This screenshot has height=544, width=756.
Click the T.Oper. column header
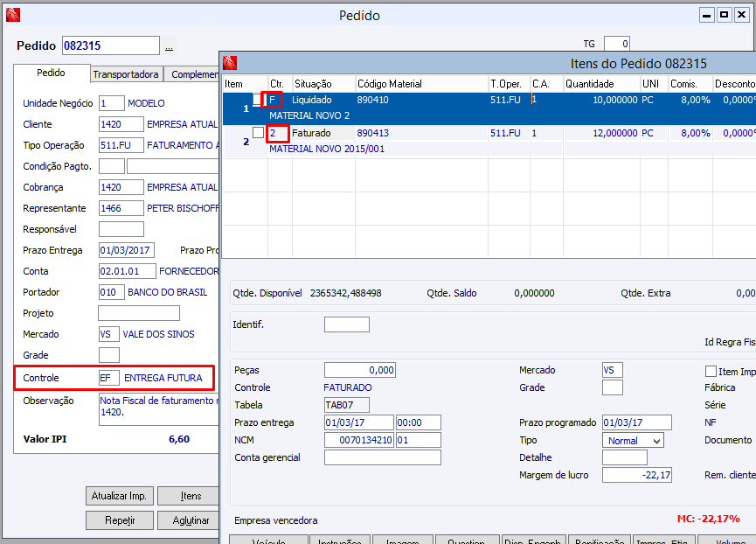[510, 84]
